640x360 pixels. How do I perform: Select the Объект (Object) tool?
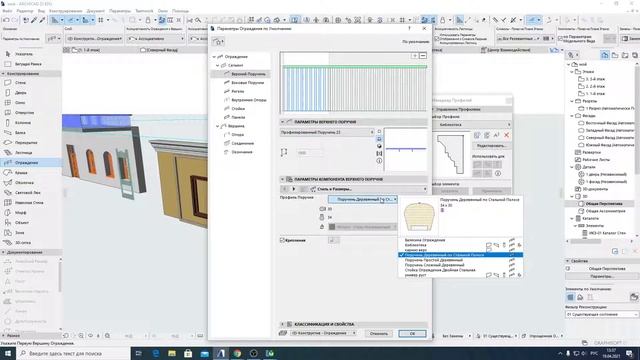22,222
